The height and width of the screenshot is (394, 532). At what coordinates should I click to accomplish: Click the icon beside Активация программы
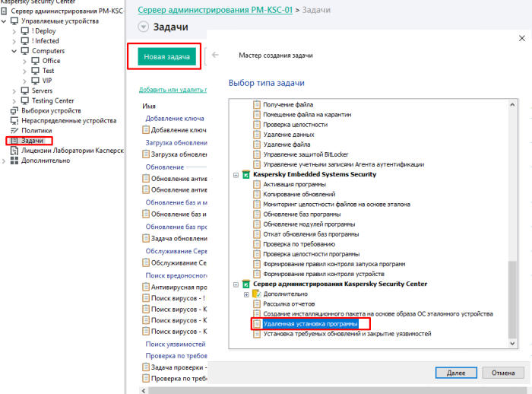(257, 184)
